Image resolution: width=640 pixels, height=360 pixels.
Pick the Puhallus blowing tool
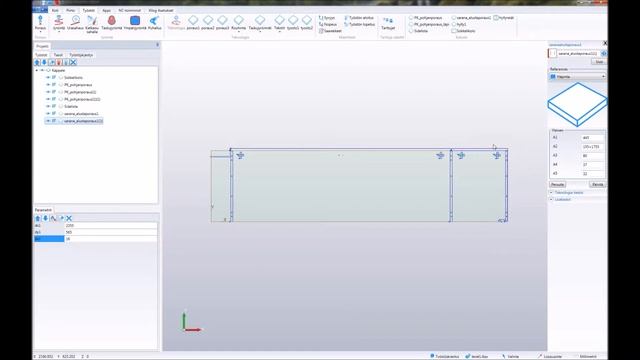155,22
